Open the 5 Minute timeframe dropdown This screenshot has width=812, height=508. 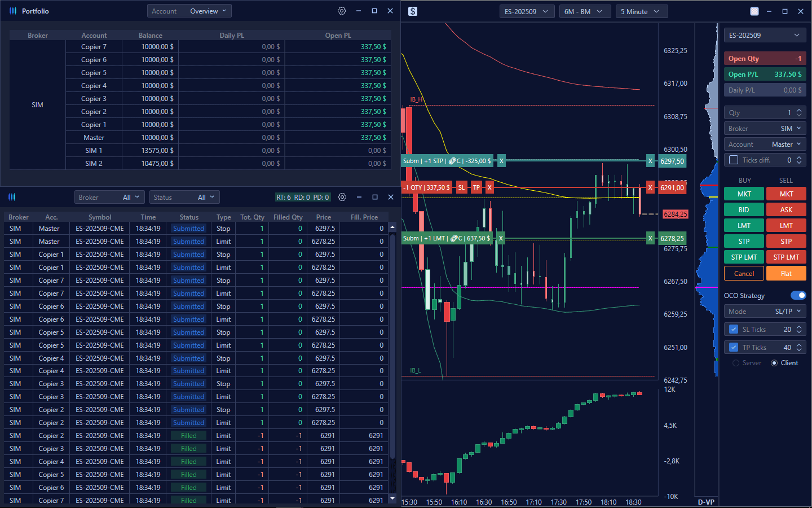tap(641, 11)
